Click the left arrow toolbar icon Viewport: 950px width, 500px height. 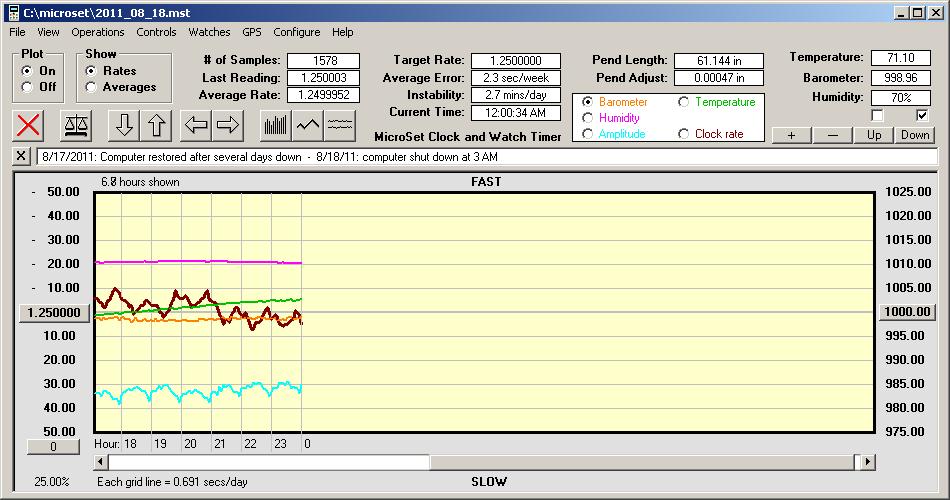click(196, 125)
